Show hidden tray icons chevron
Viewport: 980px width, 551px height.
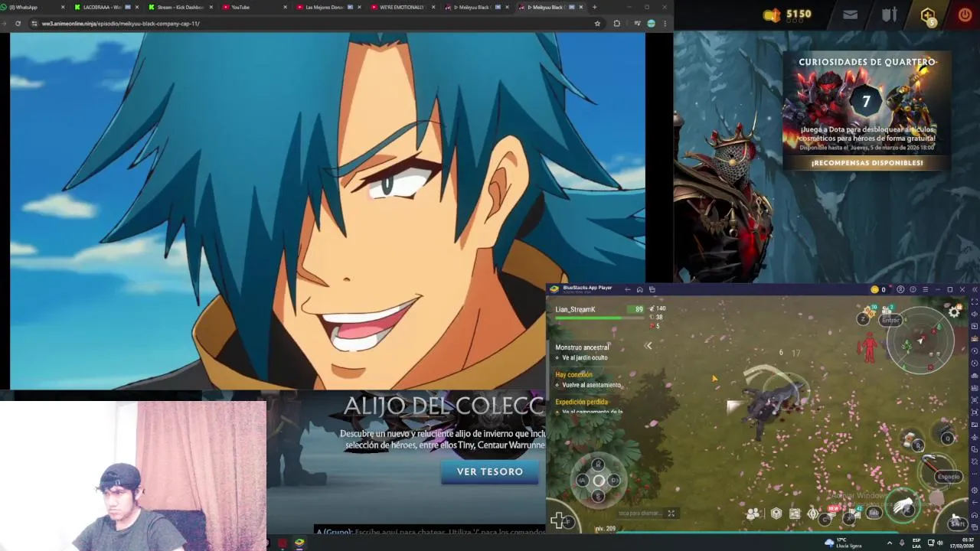pyautogui.click(x=889, y=543)
